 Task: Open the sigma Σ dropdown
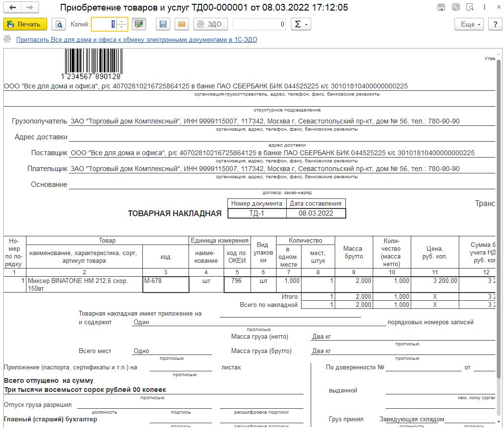(x=301, y=24)
